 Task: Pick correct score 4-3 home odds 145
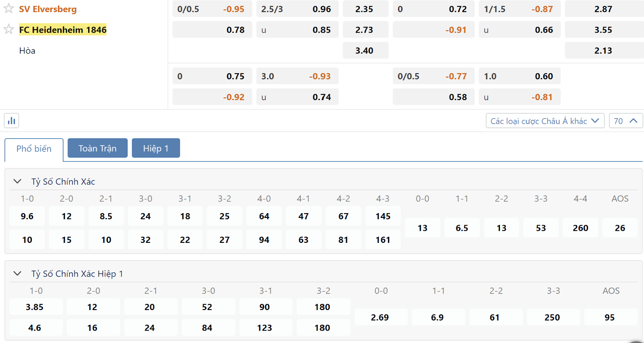click(x=383, y=216)
